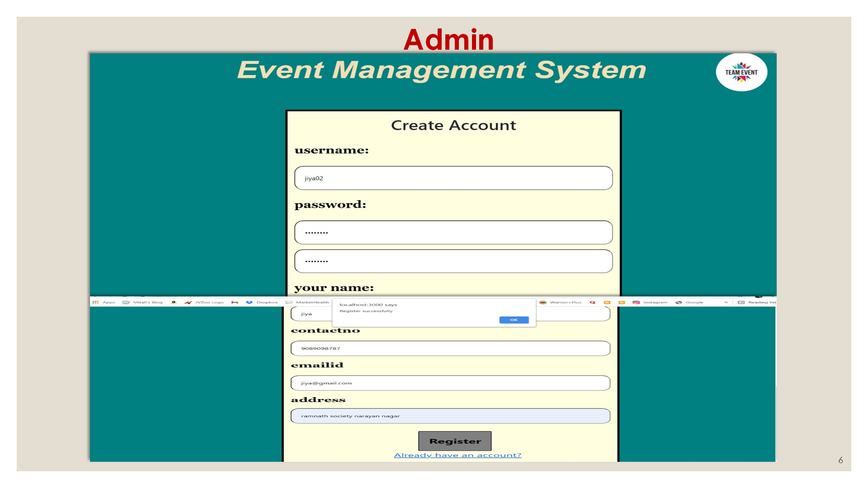Viewport: 868px width, 488px height.
Task: Follow the Already have an account link
Action: coord(458,455)
